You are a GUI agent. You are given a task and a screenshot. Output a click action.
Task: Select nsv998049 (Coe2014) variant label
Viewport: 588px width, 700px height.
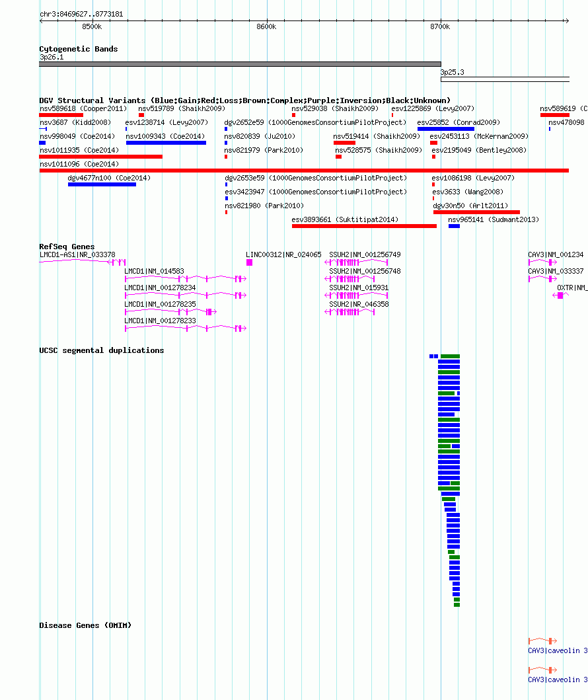click(77, 136)
